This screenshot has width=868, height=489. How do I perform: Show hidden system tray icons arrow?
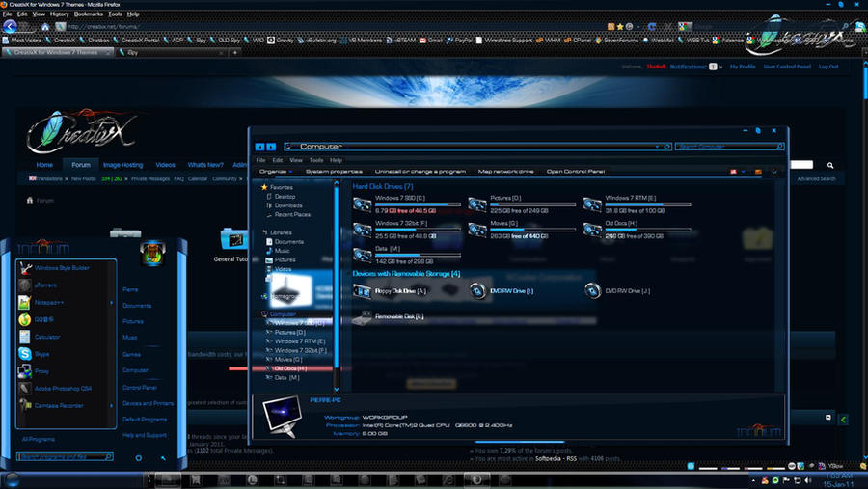pyautogui.click(x=753, y=480)
